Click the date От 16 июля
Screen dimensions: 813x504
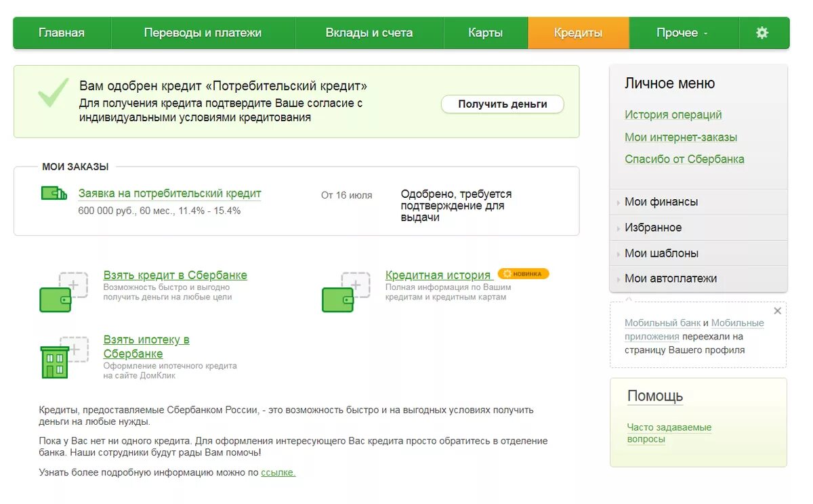(x=346, y=195)
